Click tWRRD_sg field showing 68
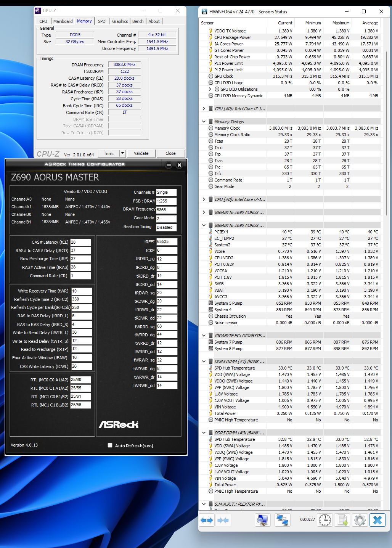 [x=167, y=326]
